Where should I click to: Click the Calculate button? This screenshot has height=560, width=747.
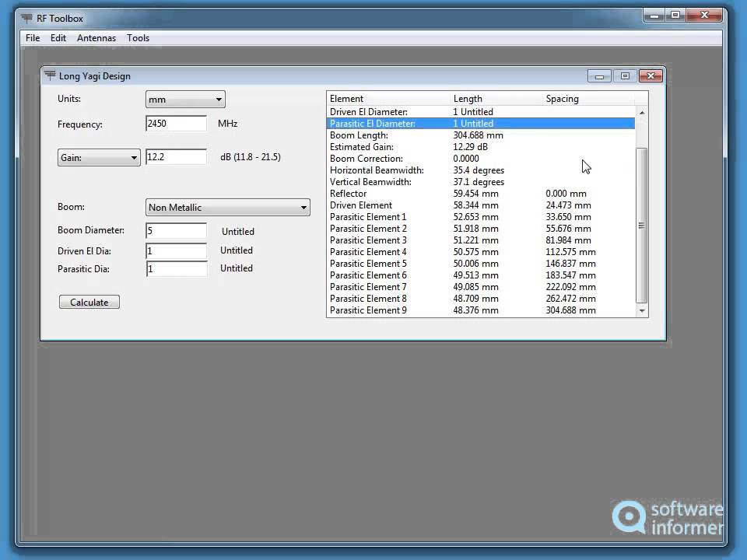coord(89,303)
